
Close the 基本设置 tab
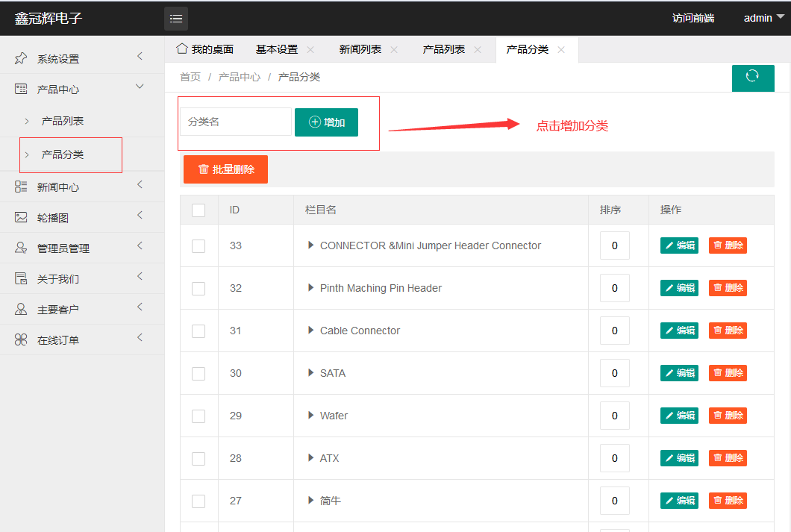click(x=310, y=50)
